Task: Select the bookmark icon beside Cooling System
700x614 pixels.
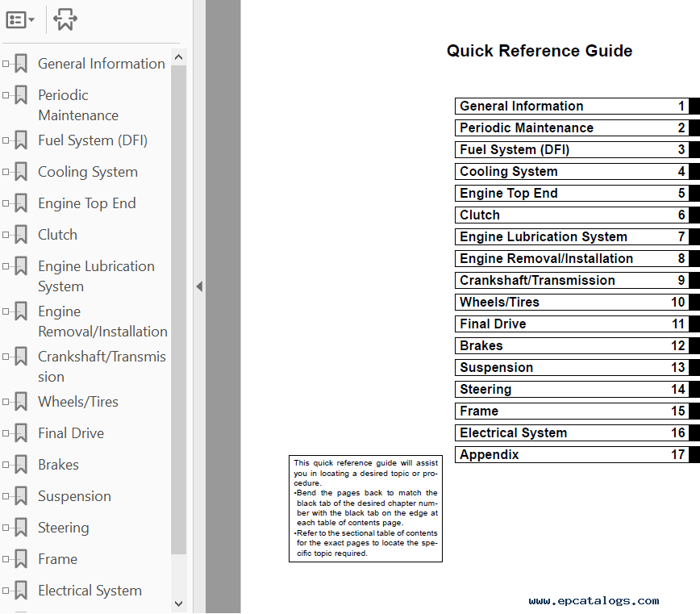Action: coord(21,173)
